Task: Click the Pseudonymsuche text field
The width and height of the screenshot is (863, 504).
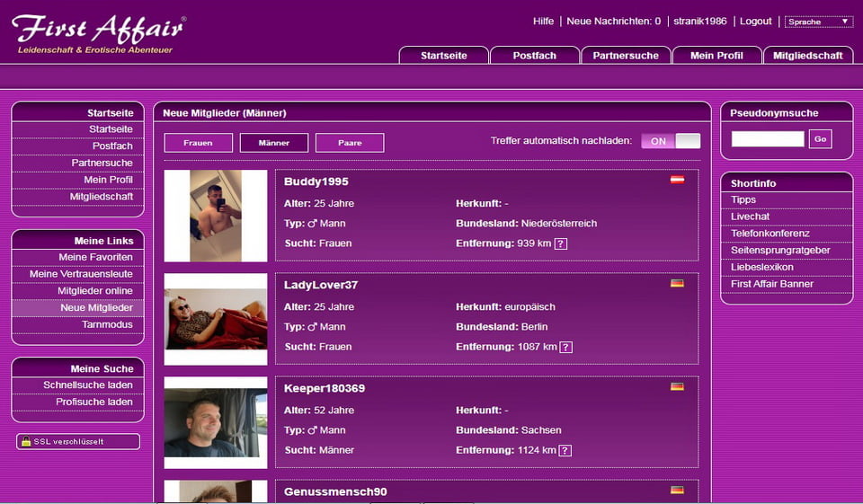Action: tap(768, 138)
